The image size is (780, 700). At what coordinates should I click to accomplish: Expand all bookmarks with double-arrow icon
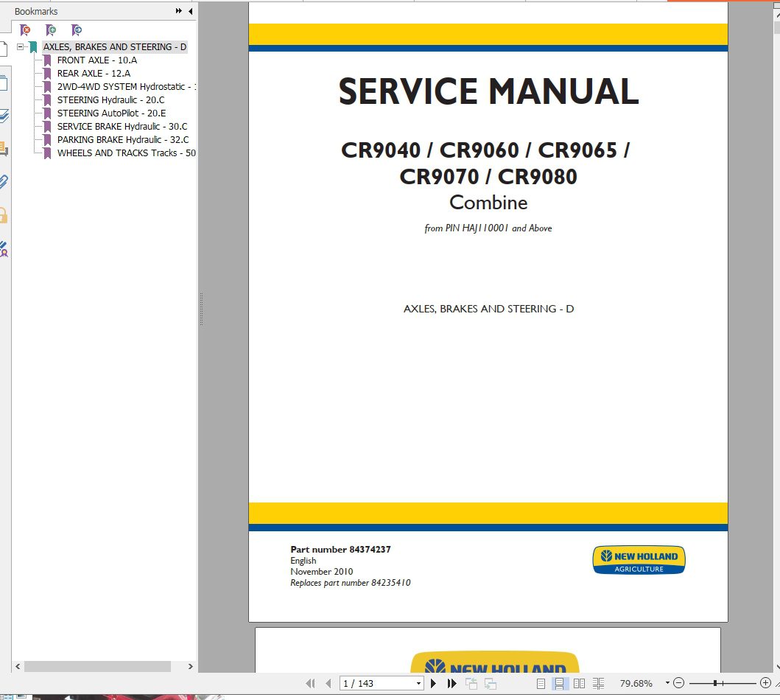(178, 11)
